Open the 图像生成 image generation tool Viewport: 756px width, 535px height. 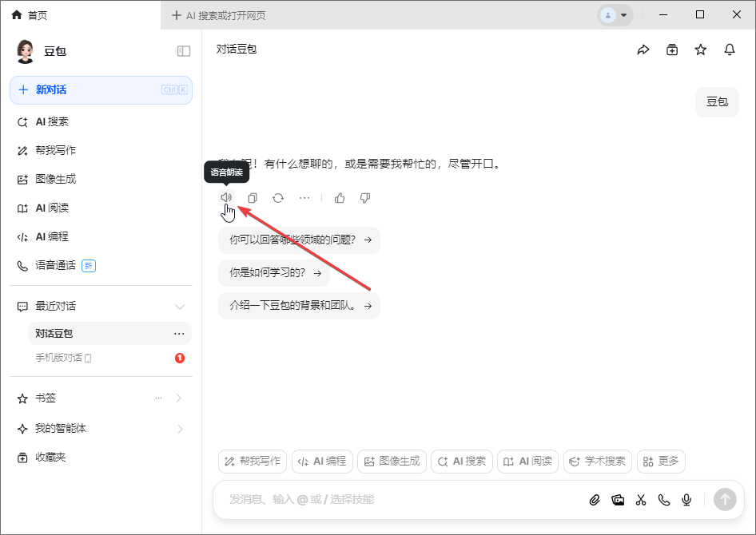[51, 179]
